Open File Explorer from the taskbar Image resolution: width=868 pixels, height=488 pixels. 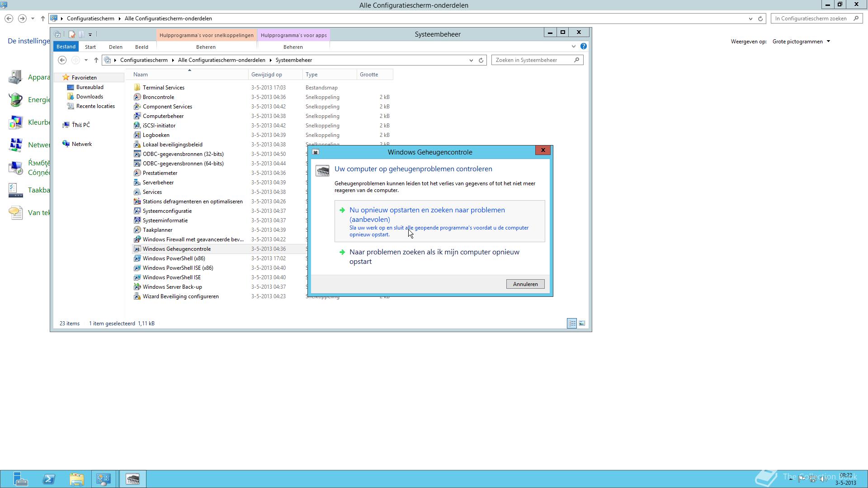click(77, 479)
